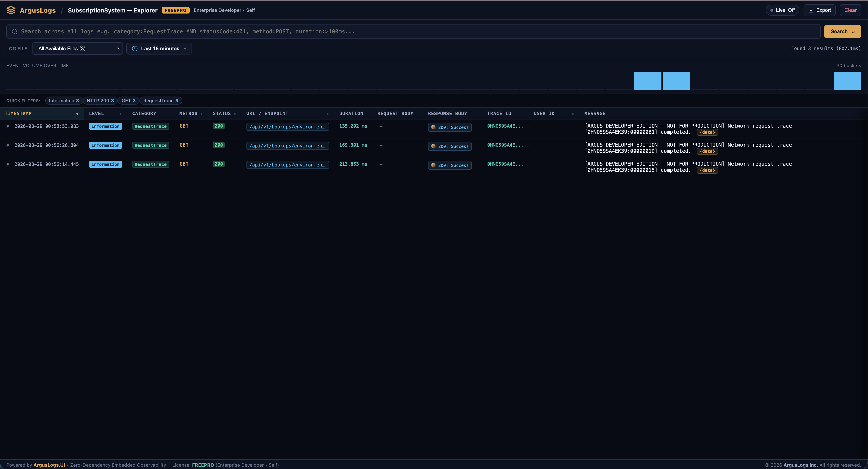Open the Last 15 minutes time range dropdown
This screenshot has height=469, width=868.
tap(159, 49)
